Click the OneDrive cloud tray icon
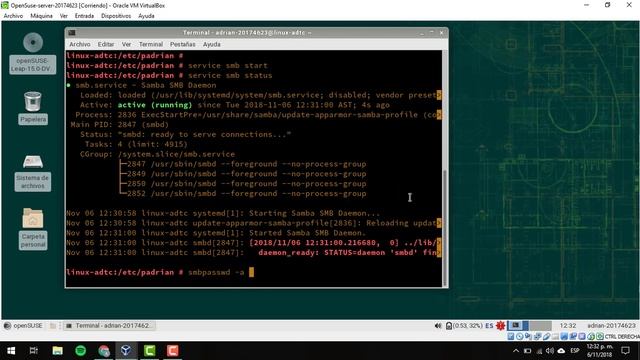Viewport: 640px width, 360px height. (x=561, y=351)
